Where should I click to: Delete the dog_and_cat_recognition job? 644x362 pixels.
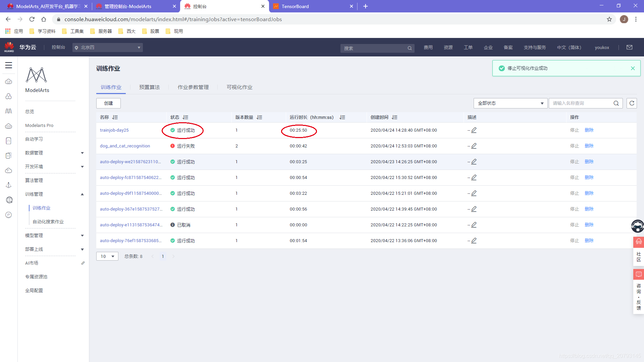click(589, 146)
